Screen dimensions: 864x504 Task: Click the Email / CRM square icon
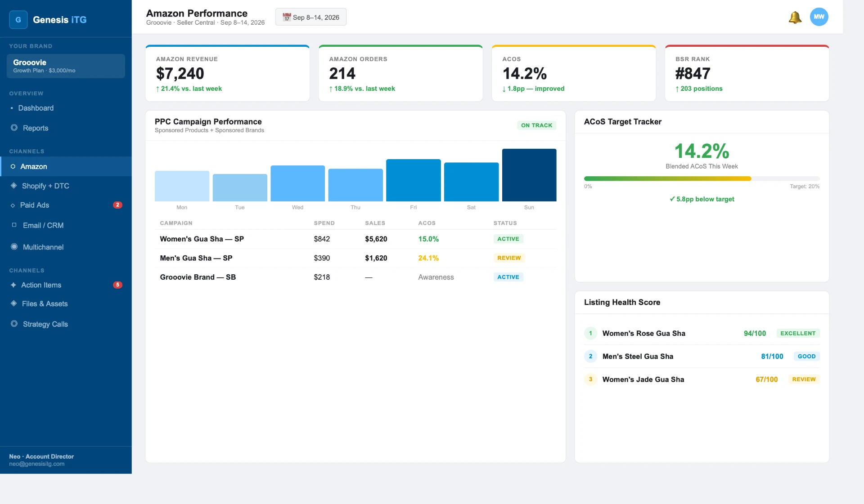(x=14, y=225)
